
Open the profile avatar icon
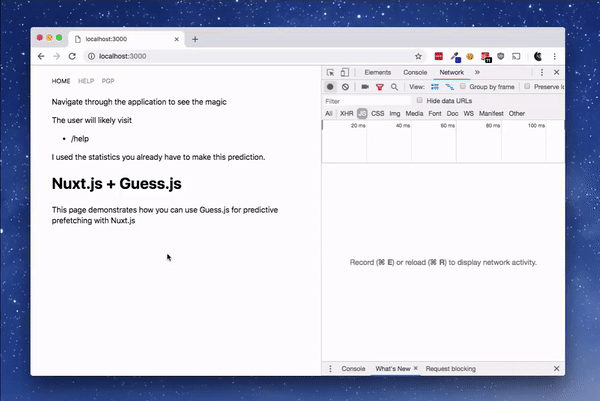538,56
